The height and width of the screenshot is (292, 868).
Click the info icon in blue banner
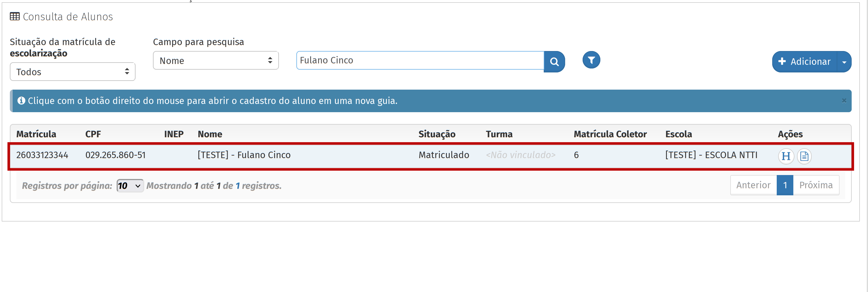click(21, 100)
